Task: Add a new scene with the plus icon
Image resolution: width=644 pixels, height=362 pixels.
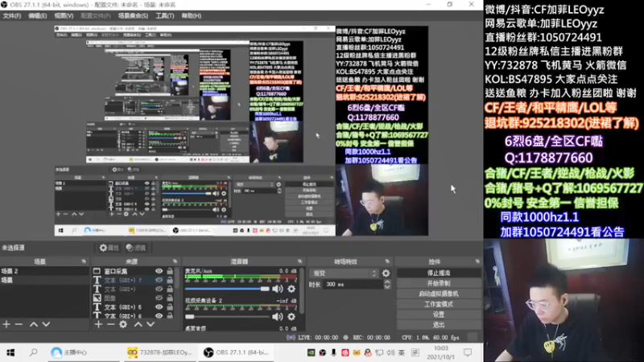Action: [6, 324]
